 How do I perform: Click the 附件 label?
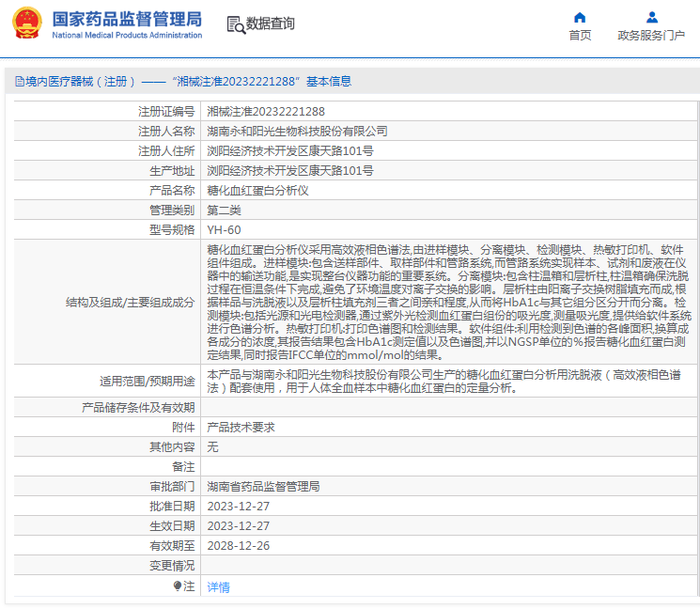point(183,427)
